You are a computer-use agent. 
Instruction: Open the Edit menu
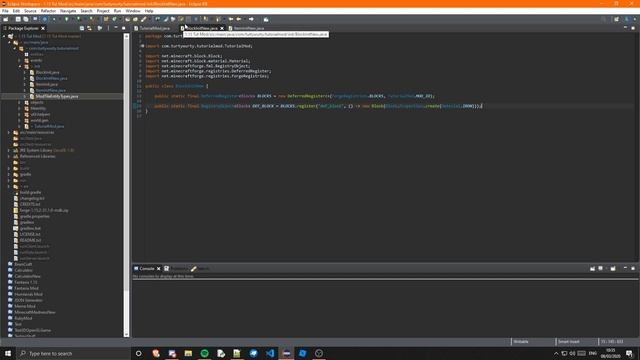(16, 11)
